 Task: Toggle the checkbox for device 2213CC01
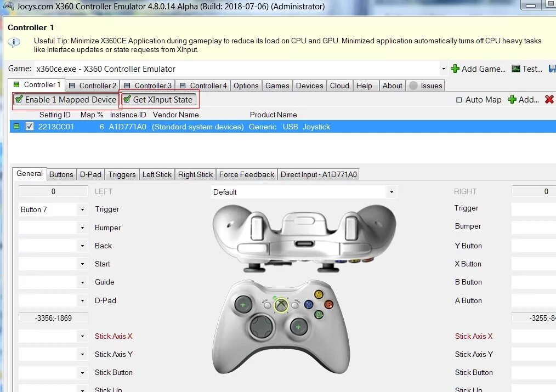click(30, 126)
